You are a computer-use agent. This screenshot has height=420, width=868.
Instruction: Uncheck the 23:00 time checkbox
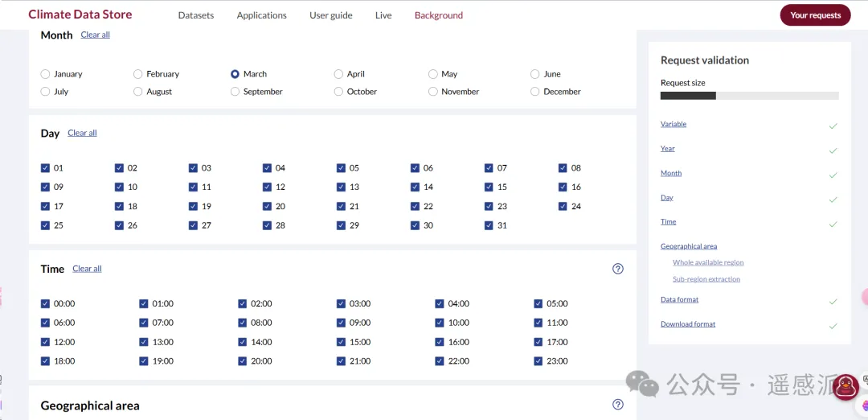pyautogui.click(x=538, y=361)
